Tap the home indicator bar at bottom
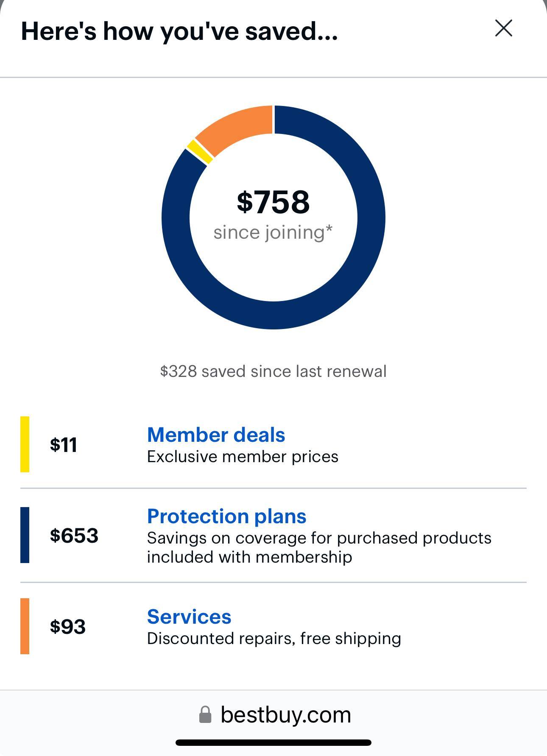547x756 pixels. [273, 738]
